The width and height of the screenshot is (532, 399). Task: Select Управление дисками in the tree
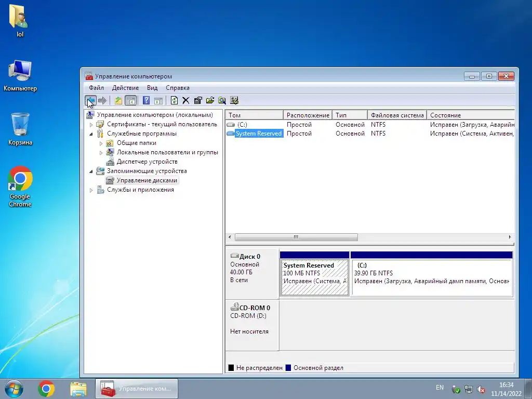147,180
